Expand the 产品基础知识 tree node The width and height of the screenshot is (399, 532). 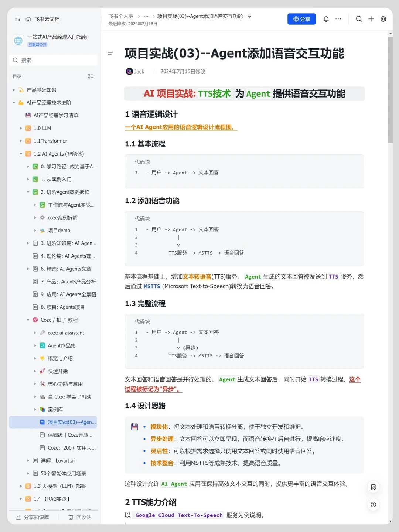pos(14,90)
